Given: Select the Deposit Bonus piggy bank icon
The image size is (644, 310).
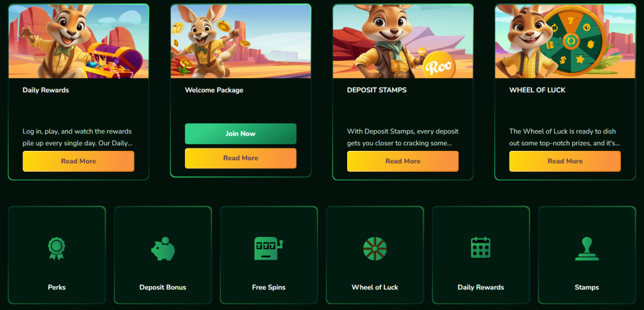Looking at the screenshot, I should tap(163, 248).
